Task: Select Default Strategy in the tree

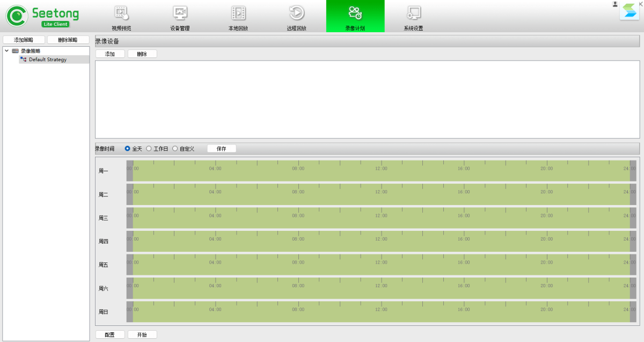Action: (47, 60)
